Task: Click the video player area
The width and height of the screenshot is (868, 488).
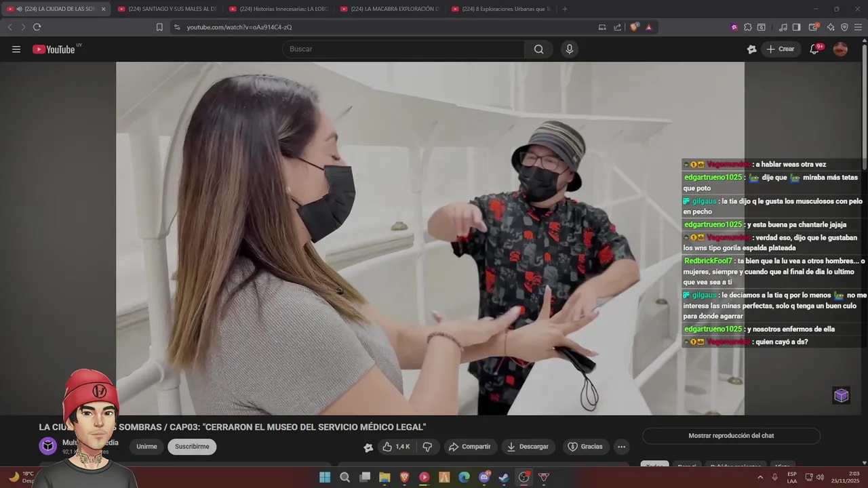Action: (x=430, y=239)
